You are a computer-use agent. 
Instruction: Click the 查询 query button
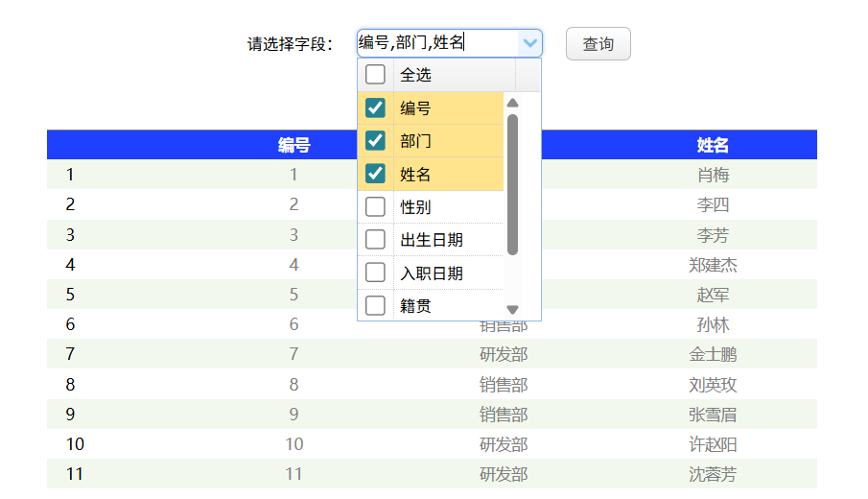tap(598, 44)
